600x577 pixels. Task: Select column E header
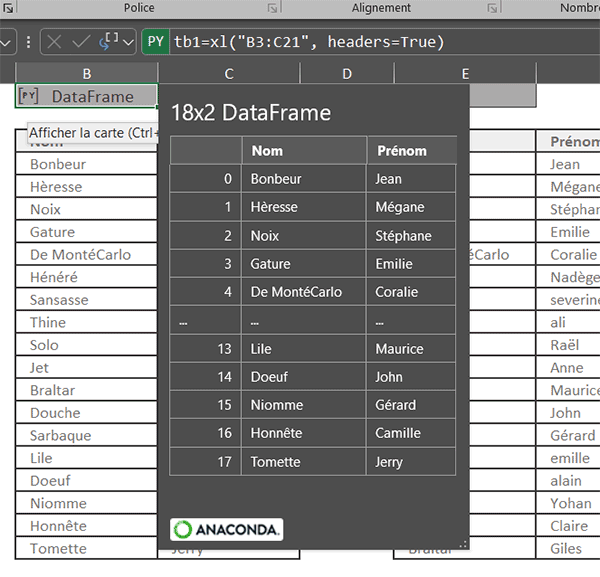click(x=465, y=73)
